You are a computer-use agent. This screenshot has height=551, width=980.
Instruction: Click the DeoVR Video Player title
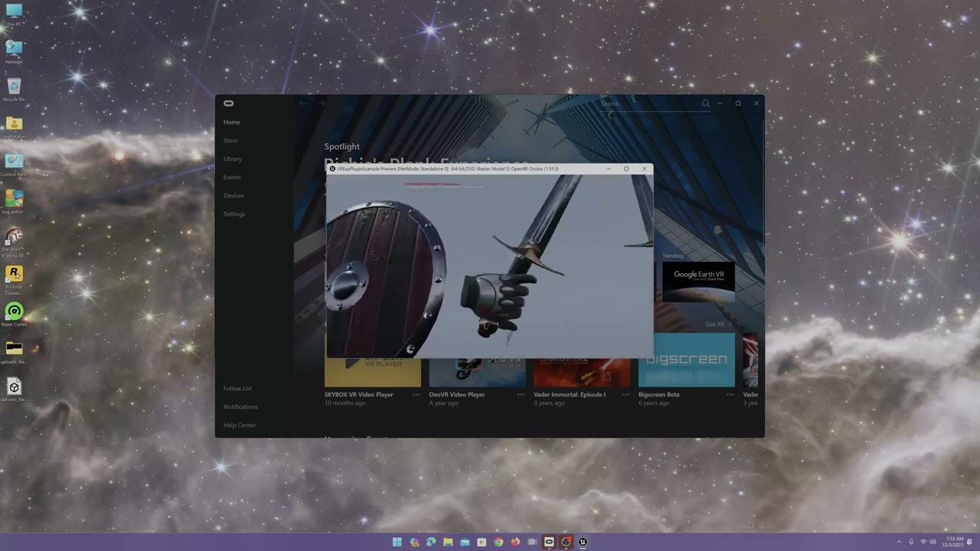457,395
